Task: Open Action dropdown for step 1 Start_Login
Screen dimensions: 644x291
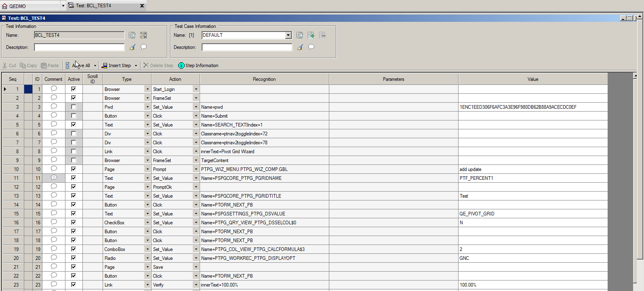Action: (196, 89)
